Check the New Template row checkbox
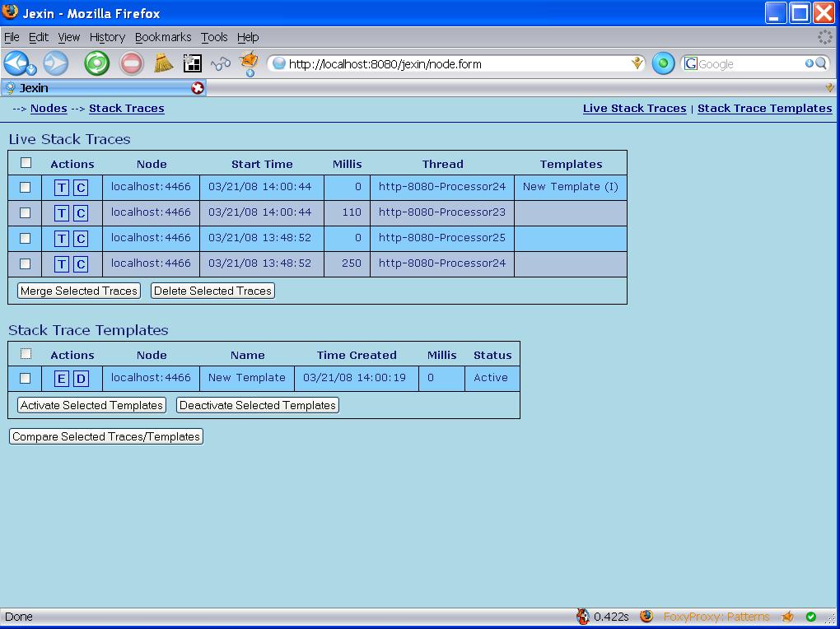The width and height of the screenshot is (840, 629). coord(26,378)
